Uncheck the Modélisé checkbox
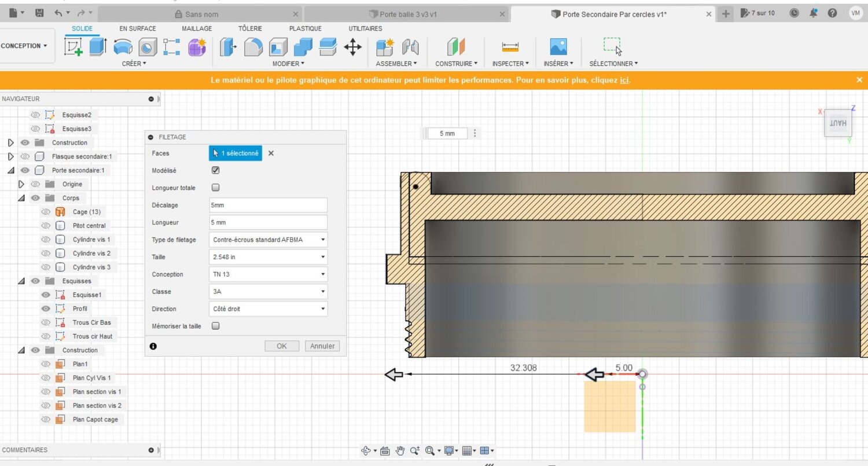868x466 pixels. [x=216, y=170]
